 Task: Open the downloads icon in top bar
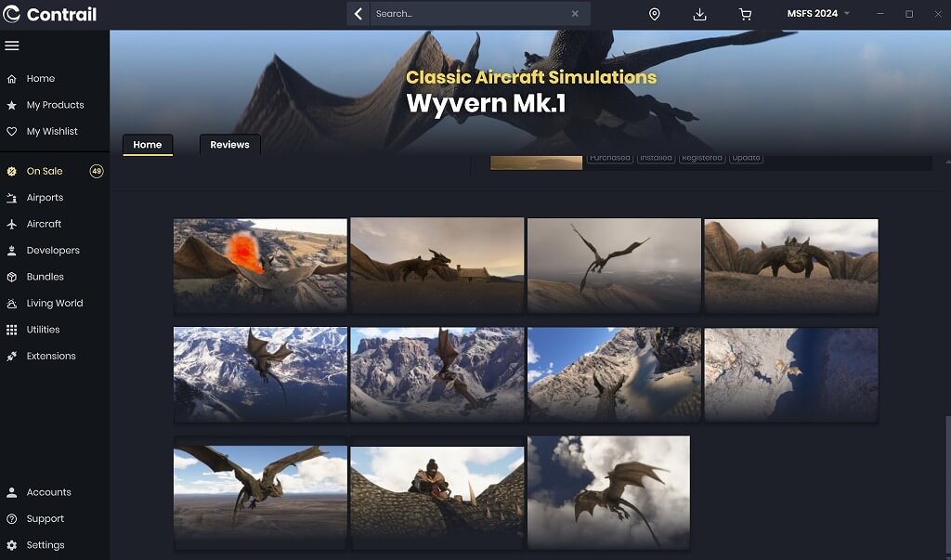[700, 14]
